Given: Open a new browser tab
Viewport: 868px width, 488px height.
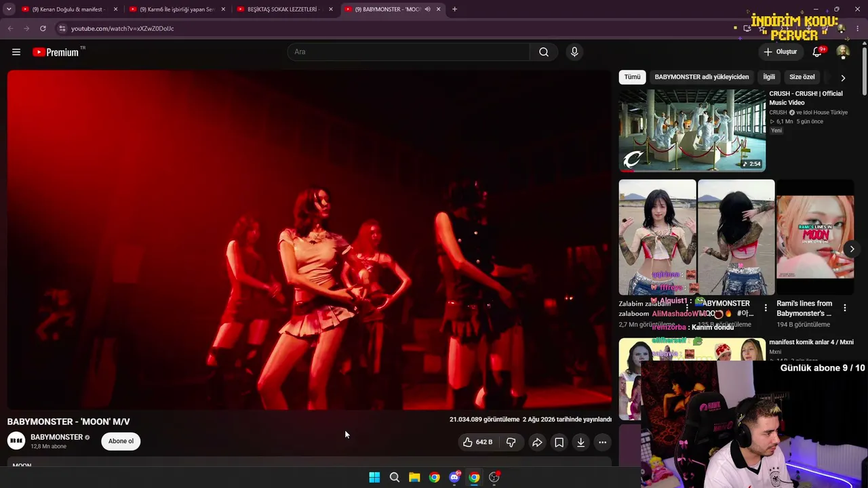Looking at the screenshot, I should click(454, 9).
